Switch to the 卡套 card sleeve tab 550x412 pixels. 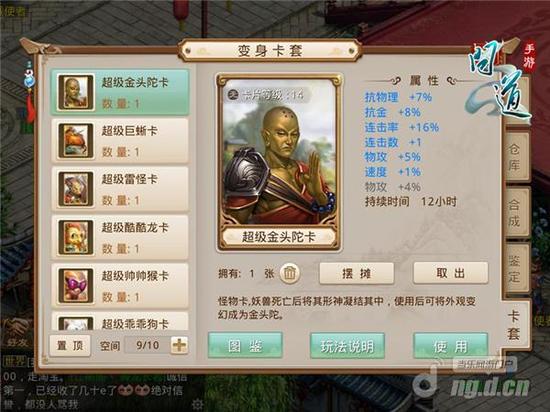516,325
